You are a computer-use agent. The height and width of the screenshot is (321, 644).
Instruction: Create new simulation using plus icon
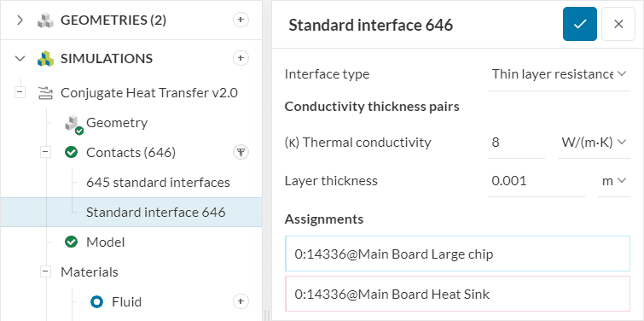241,58
